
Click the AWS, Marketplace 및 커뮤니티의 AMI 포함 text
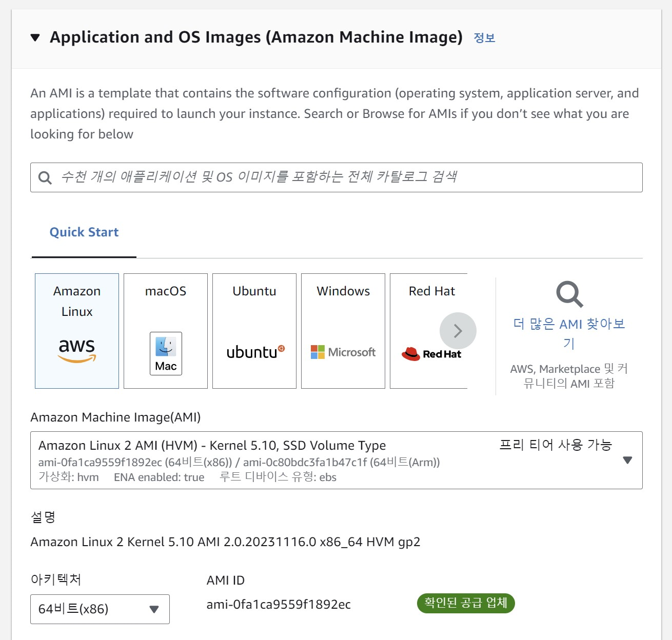[x=569, y=376]
